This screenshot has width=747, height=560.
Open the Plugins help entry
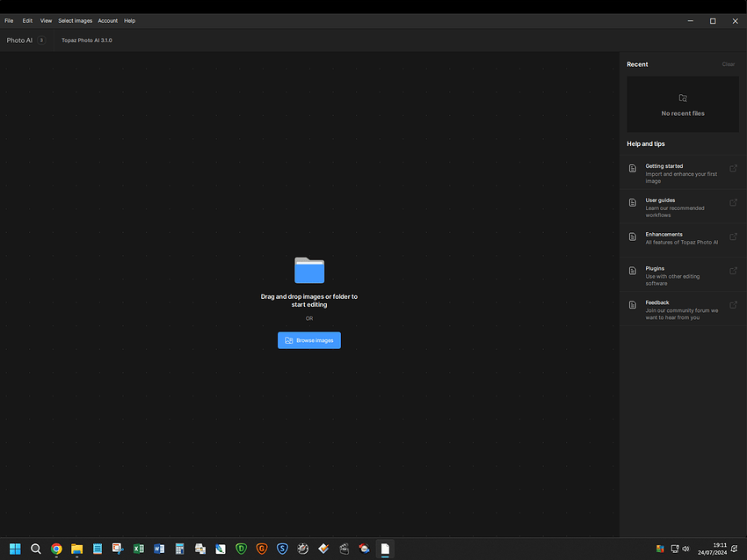pos(683,275)
